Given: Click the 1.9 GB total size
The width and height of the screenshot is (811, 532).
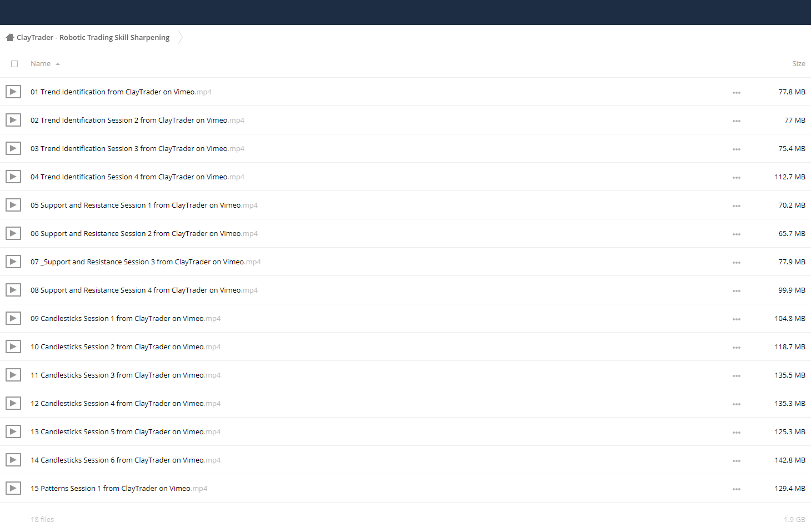Looking at the screenshot, I should pos(794,520).
